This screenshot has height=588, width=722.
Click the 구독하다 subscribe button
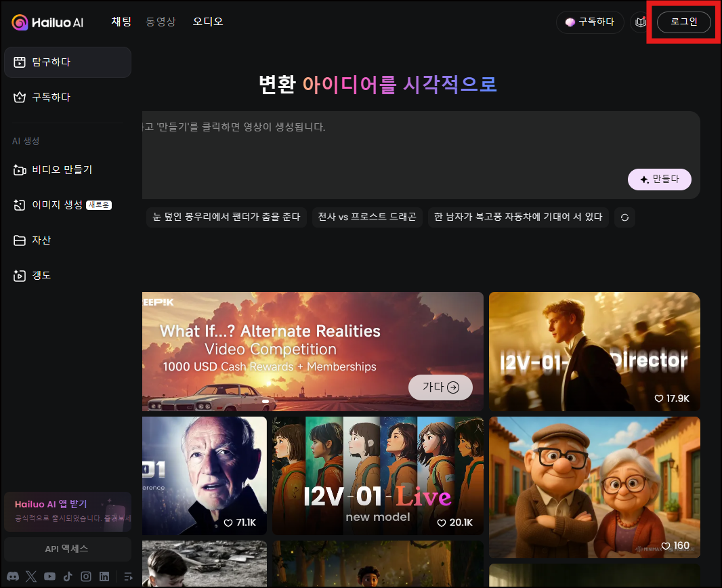click(590, 22)
